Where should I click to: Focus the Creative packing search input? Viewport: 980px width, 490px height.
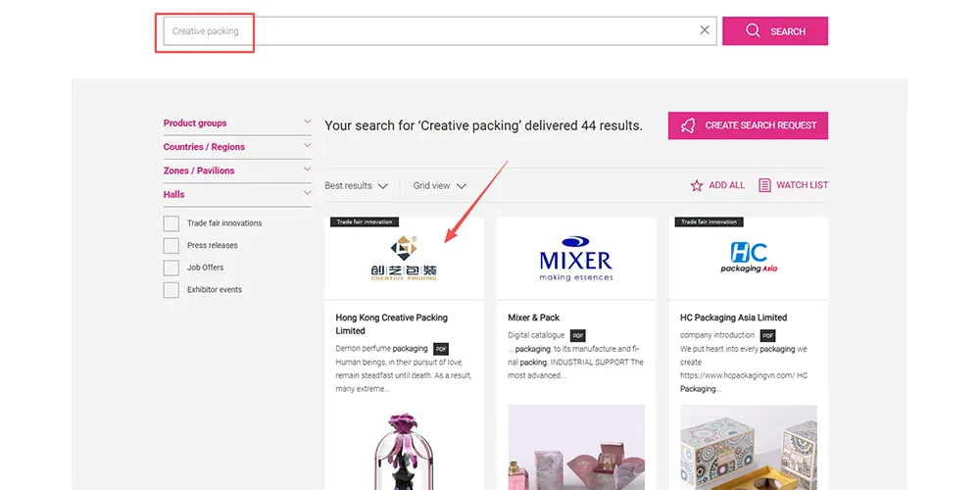click(x=431, y=31)
